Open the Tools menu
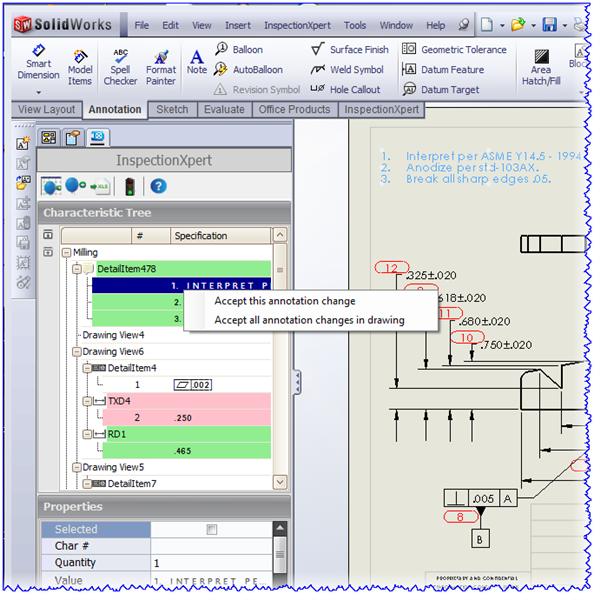Screen dimensions: 600x600 point(355,25)
